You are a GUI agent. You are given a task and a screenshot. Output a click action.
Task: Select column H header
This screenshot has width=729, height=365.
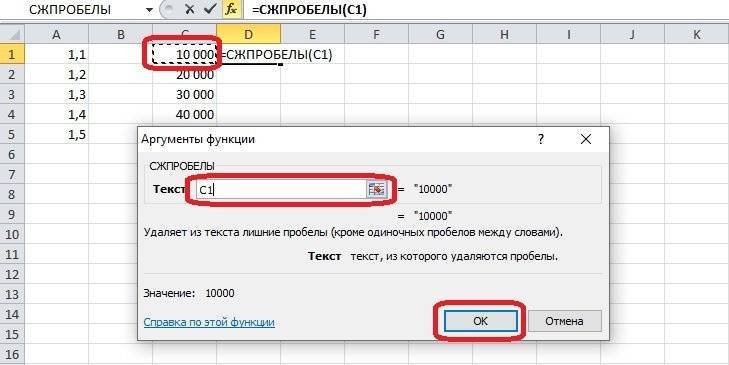click(x=504, y=34)
